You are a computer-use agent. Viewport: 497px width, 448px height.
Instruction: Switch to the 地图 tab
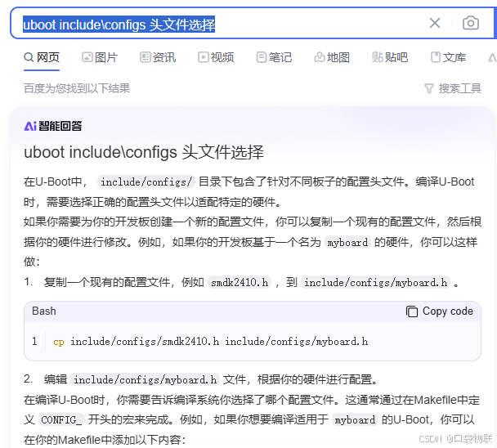332,57
